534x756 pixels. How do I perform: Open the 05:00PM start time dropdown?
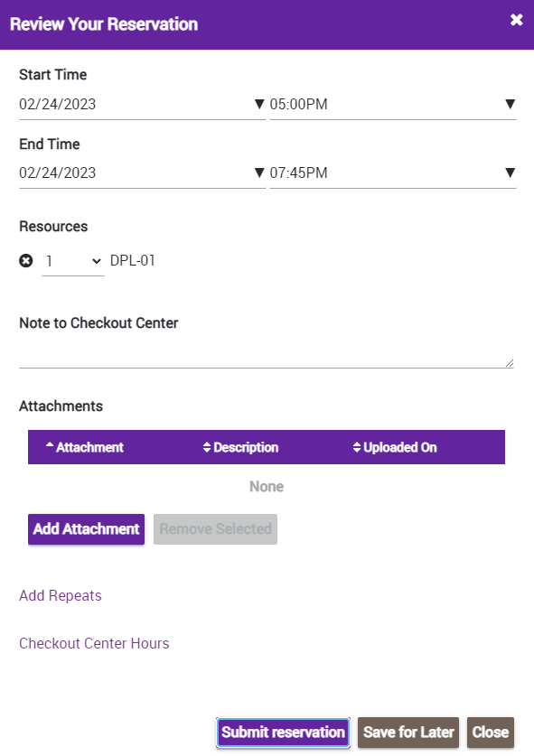coord(393,104)
